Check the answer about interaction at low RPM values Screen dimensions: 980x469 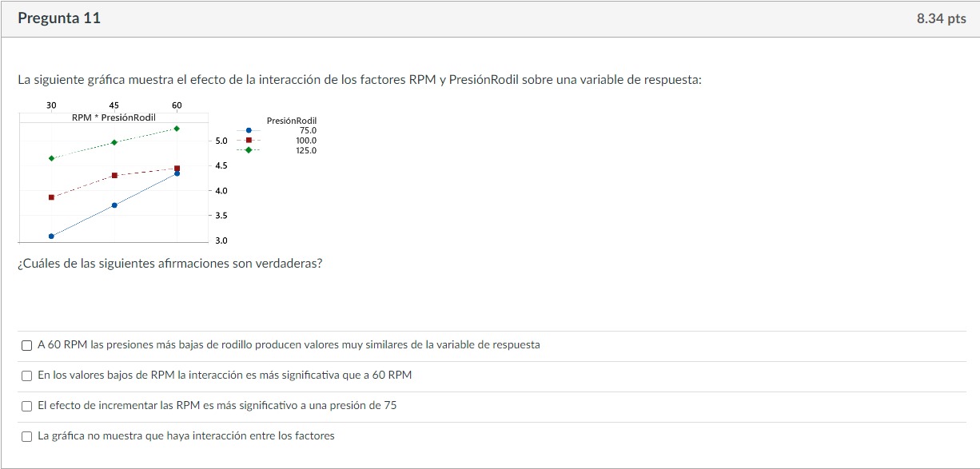(26, 375)
